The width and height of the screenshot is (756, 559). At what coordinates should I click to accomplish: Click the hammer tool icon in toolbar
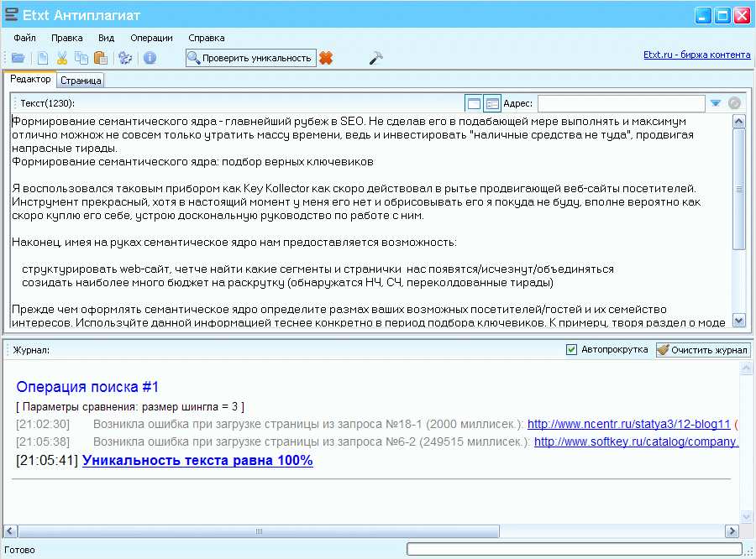(x=375, y=58)
